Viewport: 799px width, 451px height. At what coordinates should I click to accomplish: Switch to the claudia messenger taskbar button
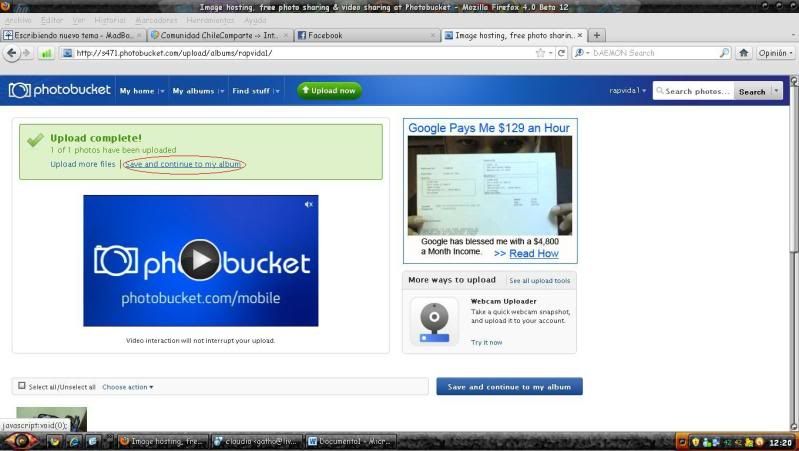[258, 441]
